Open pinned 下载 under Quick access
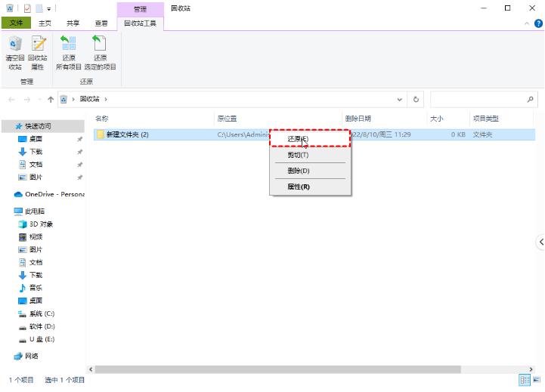This screenshot has width=545, height=392. coord(30,152)
